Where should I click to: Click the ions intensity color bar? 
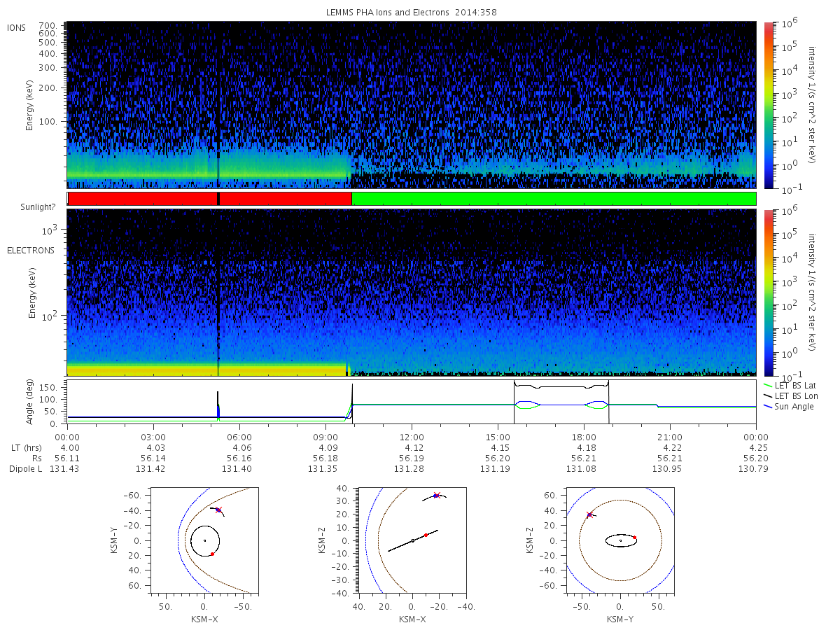pyautogui.click(x=768, y=104)
